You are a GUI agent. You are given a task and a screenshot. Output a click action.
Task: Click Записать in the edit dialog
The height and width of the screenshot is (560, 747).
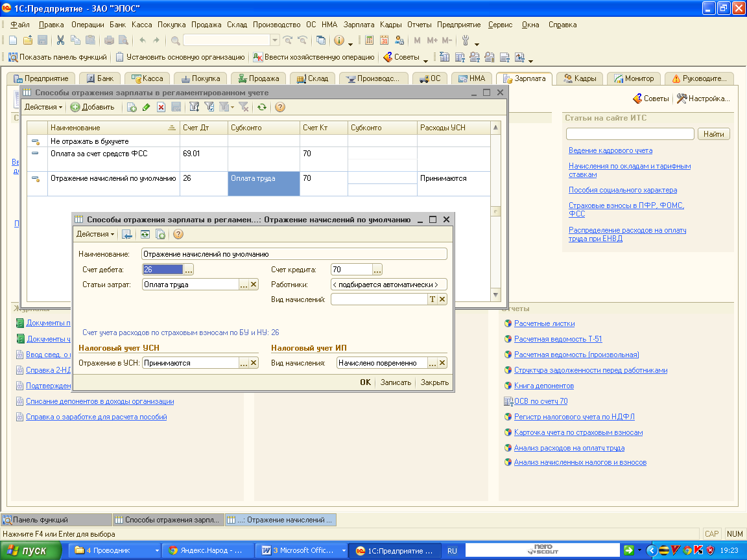tap(396, 382)
